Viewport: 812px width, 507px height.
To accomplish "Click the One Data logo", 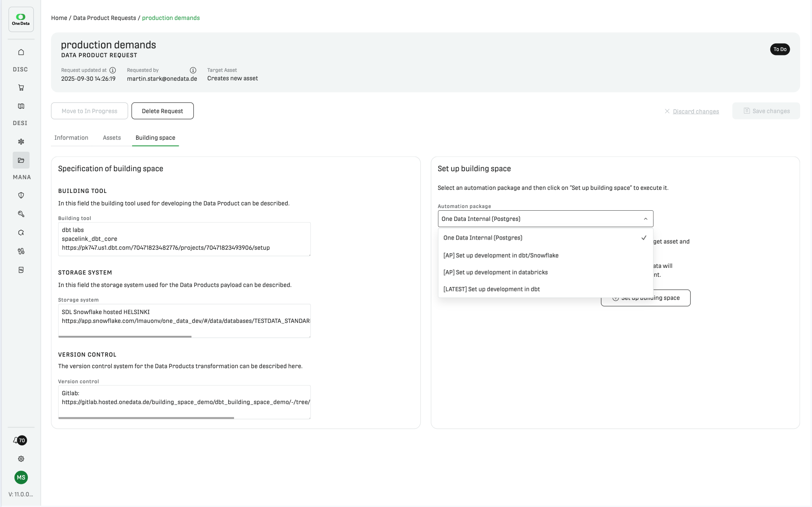I will (x=21, y=20).
